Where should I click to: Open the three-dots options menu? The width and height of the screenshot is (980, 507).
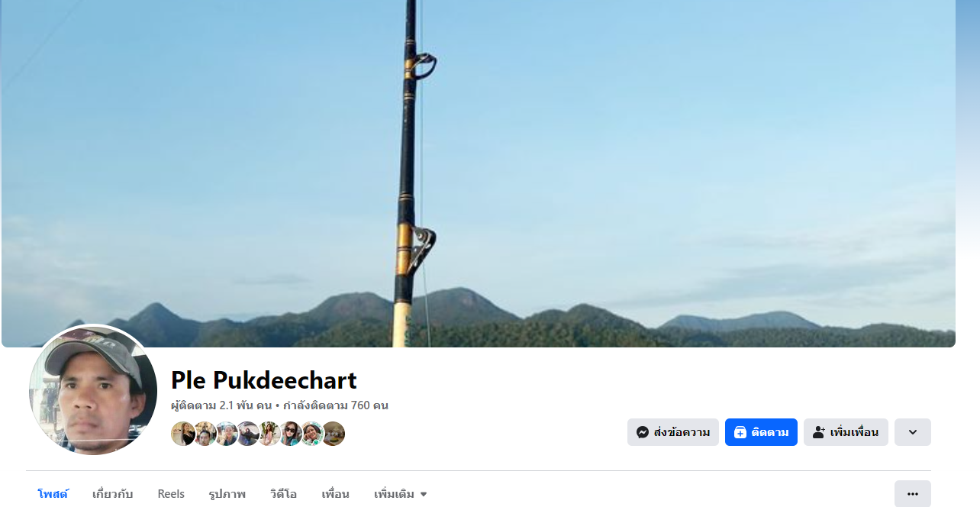913,493
